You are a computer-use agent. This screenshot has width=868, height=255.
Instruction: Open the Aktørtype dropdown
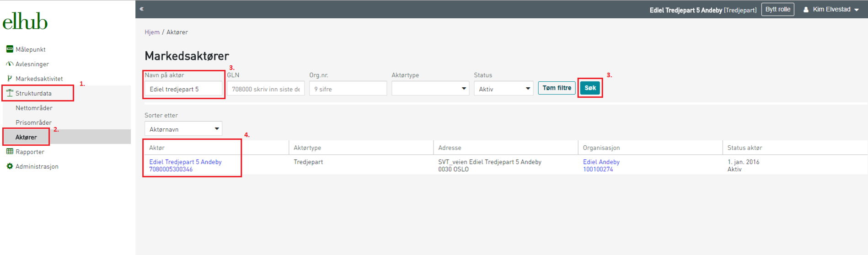(430, 89)
